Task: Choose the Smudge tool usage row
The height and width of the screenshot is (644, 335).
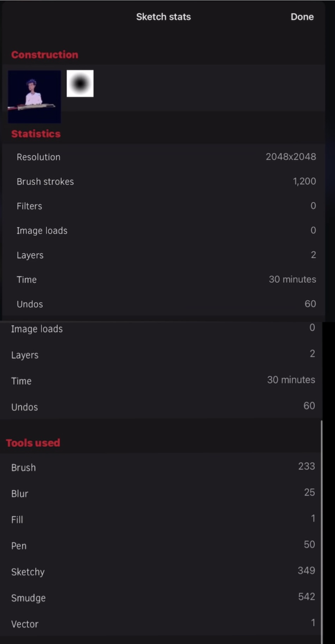Action: pyautogui.click(x=162, y=598)
